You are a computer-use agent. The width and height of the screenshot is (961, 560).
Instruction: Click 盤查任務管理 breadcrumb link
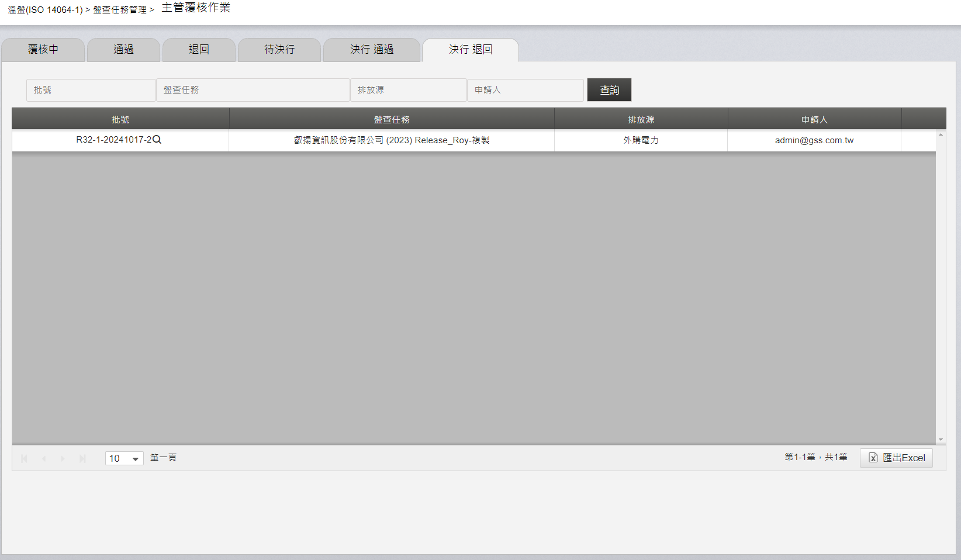[120, 10]
